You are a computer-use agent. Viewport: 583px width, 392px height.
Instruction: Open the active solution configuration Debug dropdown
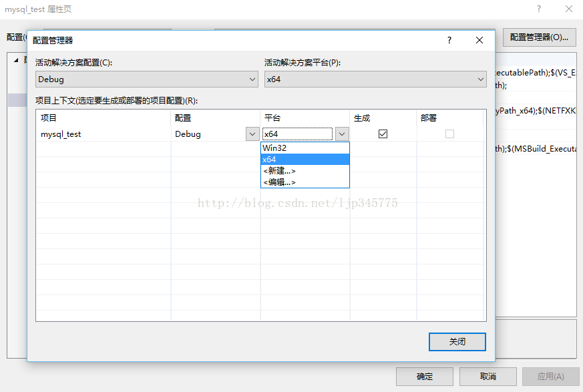(x=147, y=79)
